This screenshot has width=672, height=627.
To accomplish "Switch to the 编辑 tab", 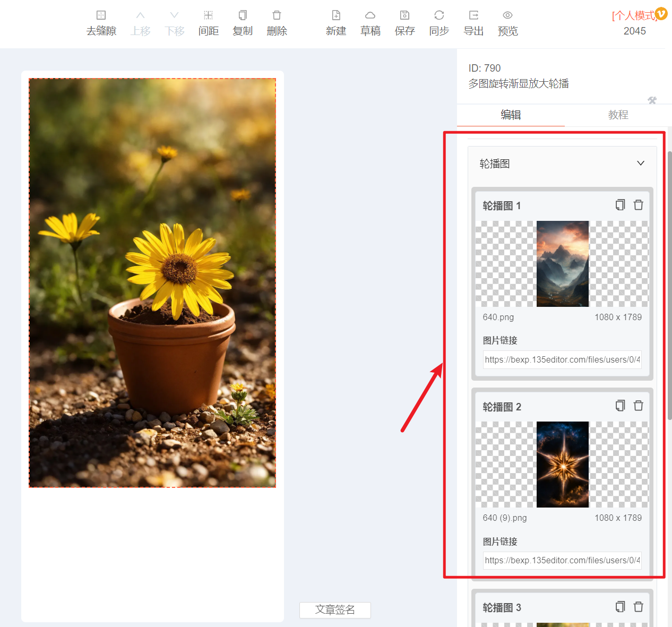I will (x=511, y=115).
